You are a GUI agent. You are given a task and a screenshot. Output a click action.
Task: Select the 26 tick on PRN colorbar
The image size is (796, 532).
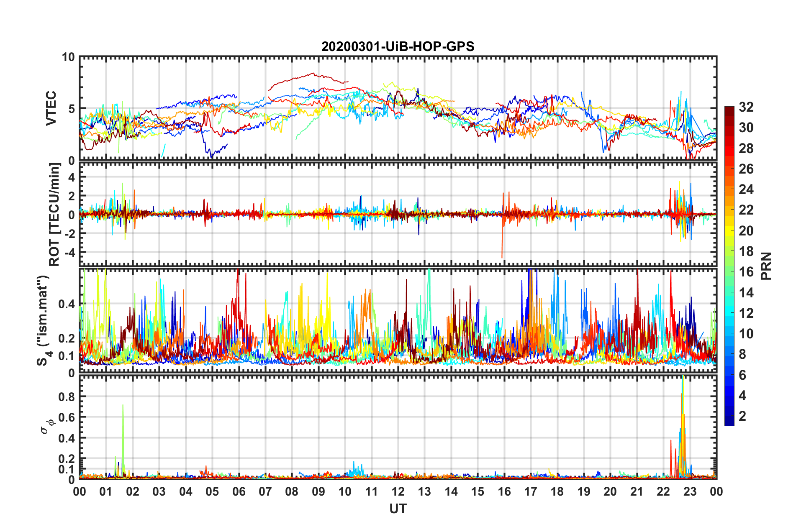(746, 169)
